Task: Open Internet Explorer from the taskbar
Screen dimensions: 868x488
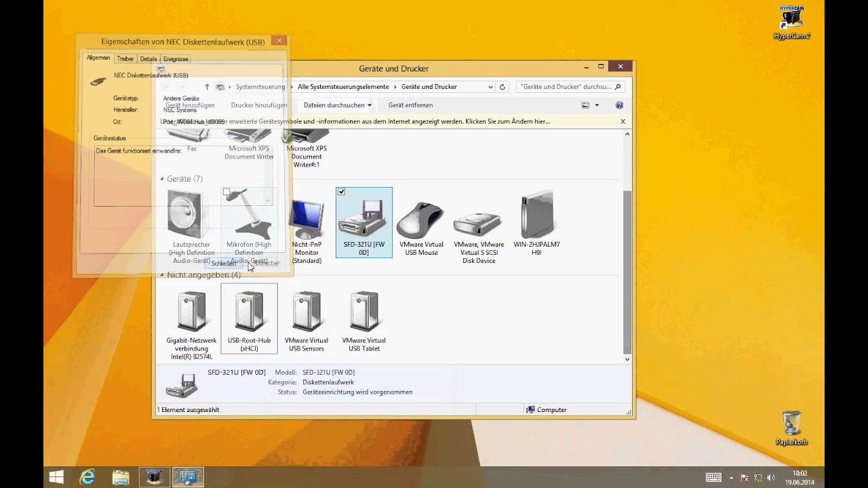Action: point(87,477)
